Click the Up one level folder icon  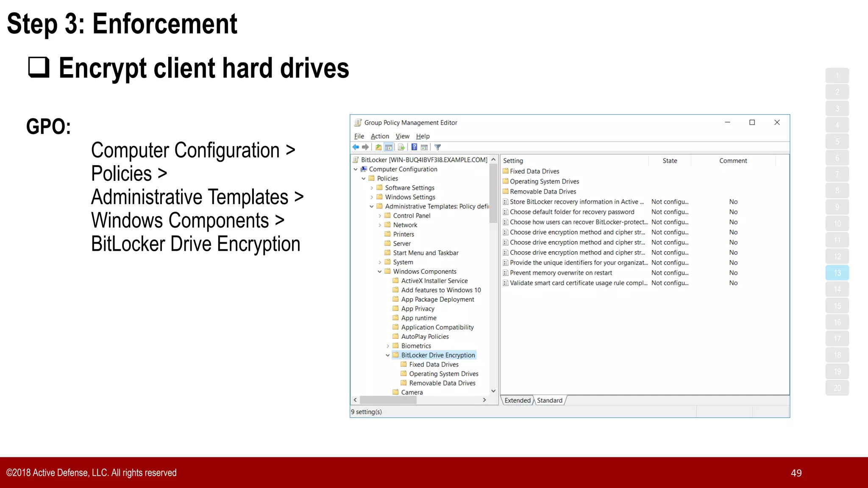pos(378,147)
